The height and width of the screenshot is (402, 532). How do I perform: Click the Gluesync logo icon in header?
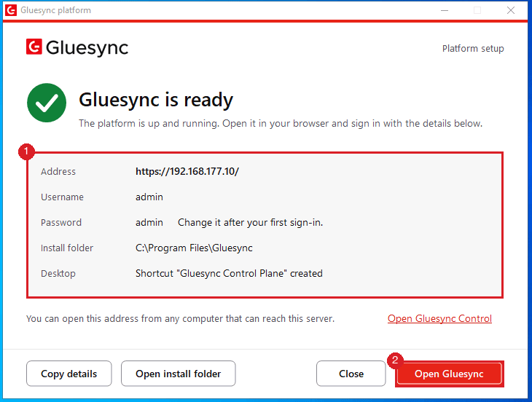[34, 47]
